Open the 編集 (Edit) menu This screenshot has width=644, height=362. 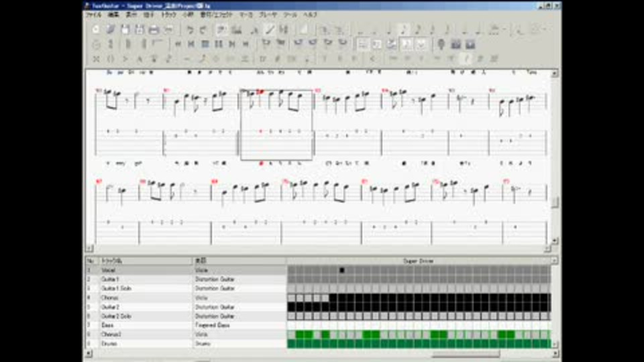point(113,15)
